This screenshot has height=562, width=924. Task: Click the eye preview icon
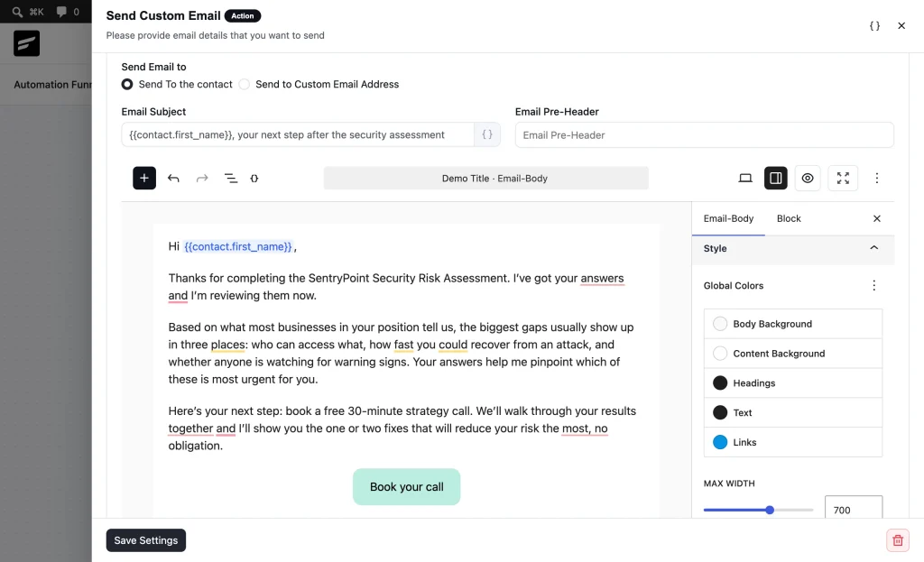tap(808, 178)
